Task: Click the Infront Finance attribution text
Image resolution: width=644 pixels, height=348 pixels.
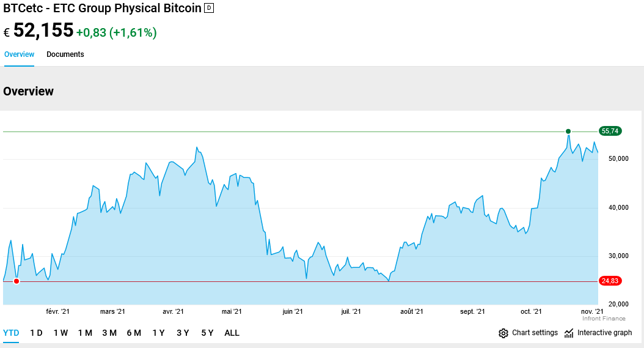Action: point(604,319)
